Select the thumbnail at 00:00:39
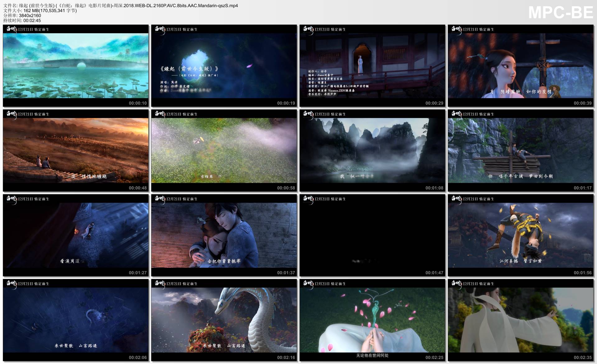 pyautogui.click(x=521, y=66)
